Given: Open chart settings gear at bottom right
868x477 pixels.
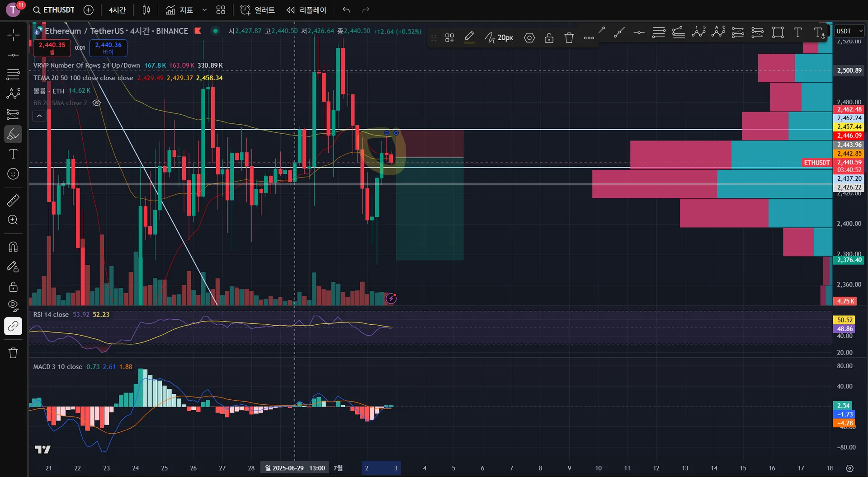Looking at the screenshot, I should pyautogui.click(x=849, y=468).
